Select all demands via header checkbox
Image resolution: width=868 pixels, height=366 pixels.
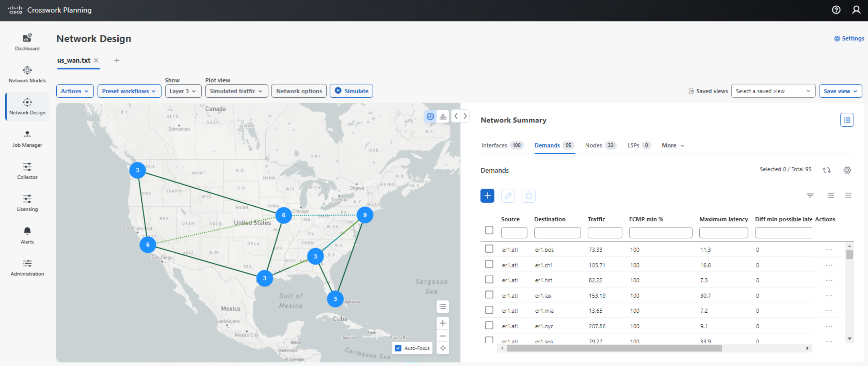coord(489,230)
